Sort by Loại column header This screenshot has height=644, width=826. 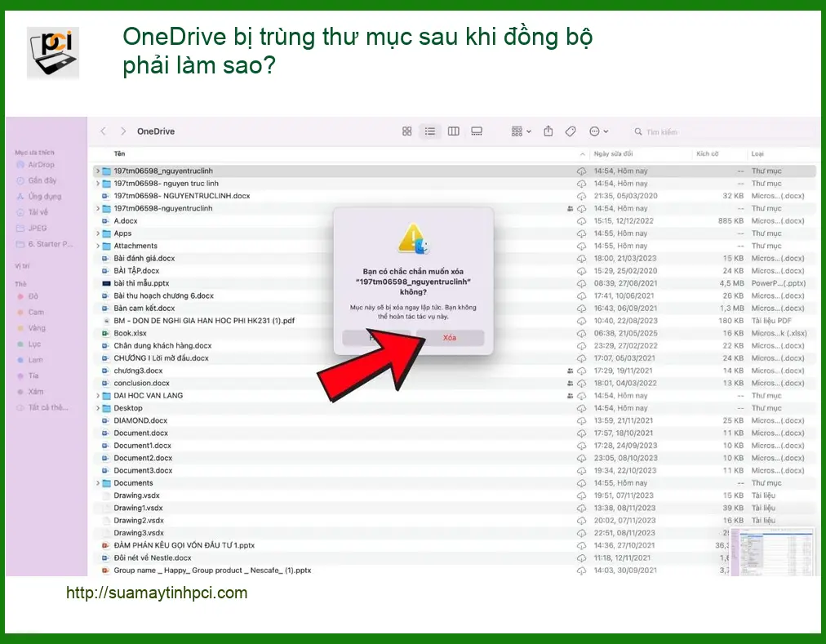[x=757, y=154]
